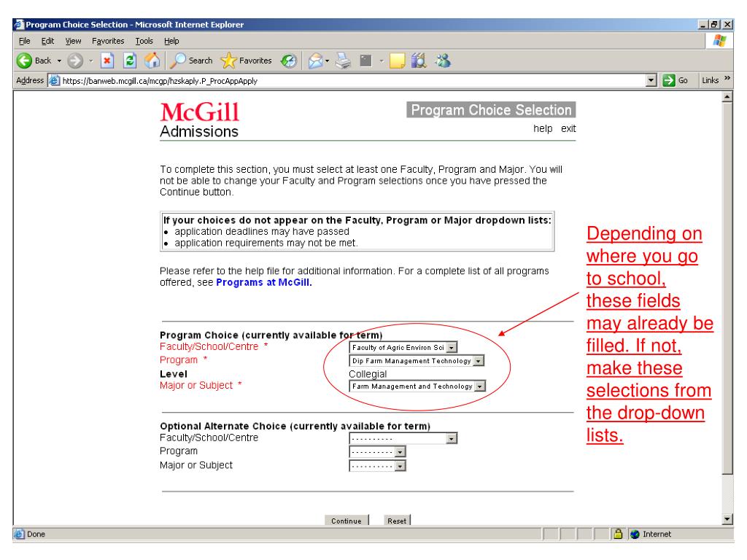Open the Help menu
Screen dimensions: 747x560
pos(171,41)
